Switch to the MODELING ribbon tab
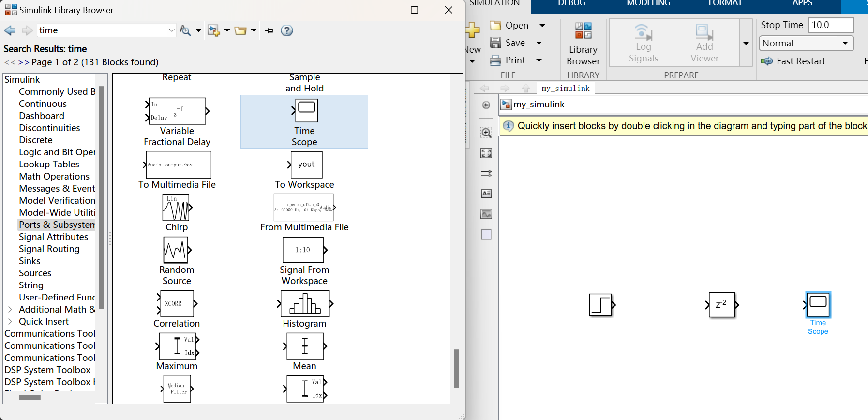This screenshot has height=420, width=868. tap(648, 4)
